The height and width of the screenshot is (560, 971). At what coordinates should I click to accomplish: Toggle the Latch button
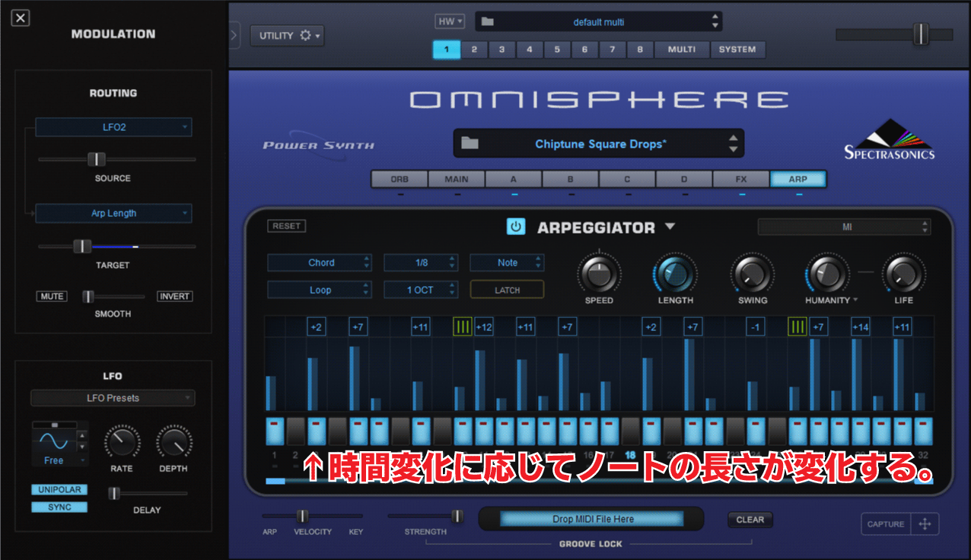click(507, 290)
